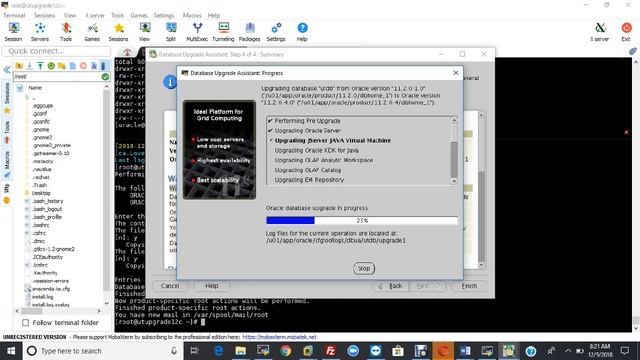Open Google Chrome from the taskbar
Viewport: 640px width, 360px height.
tap(286, 351)
